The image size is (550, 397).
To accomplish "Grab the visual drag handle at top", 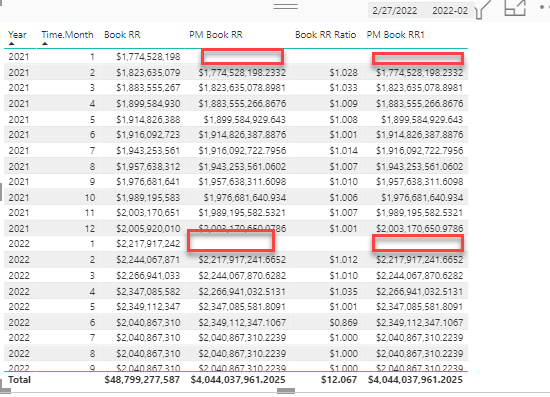I will [286, 6].
